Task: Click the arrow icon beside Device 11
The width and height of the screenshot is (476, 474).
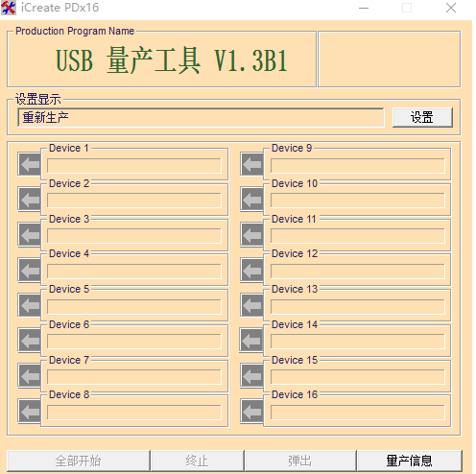Action: [252, 235]
